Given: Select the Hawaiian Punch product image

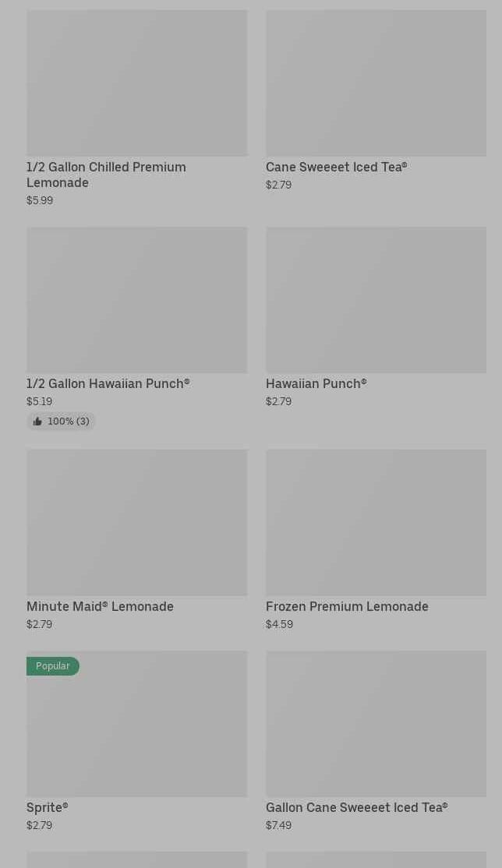Looking at the screenshot, I should pyautogui.click(x=376, y=300).
